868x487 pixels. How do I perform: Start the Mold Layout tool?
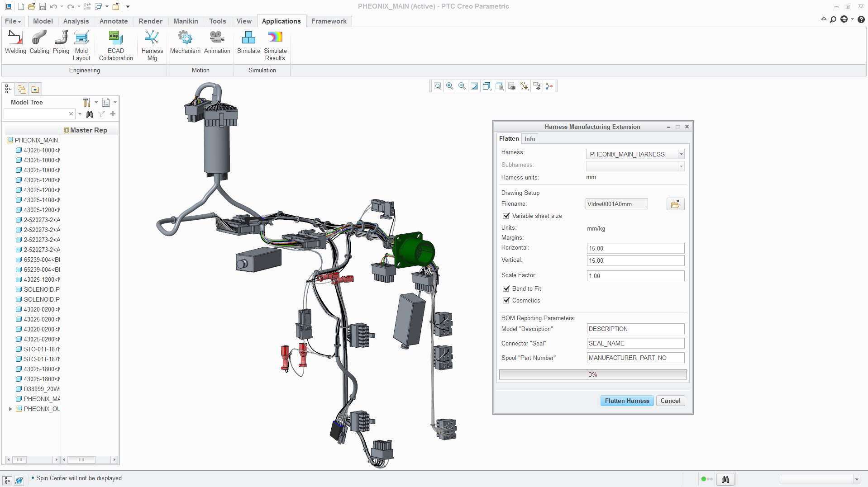coord(81,46)
